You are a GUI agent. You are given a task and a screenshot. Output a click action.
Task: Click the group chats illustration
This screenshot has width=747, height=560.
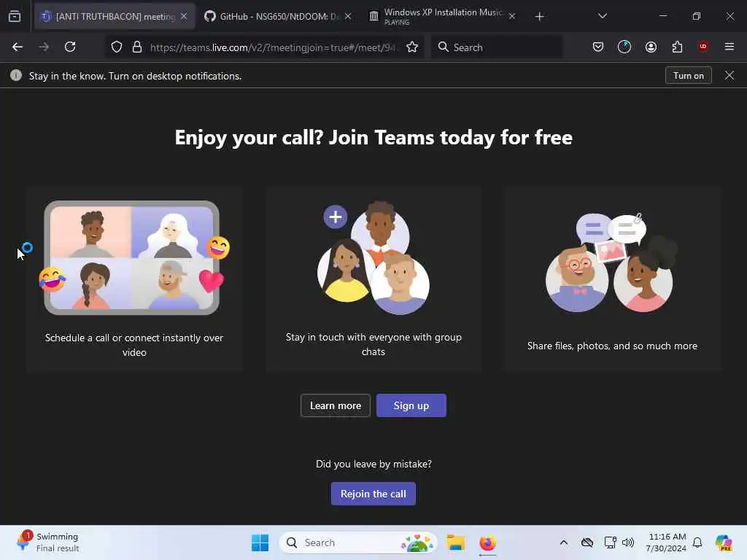pos(373,257)
